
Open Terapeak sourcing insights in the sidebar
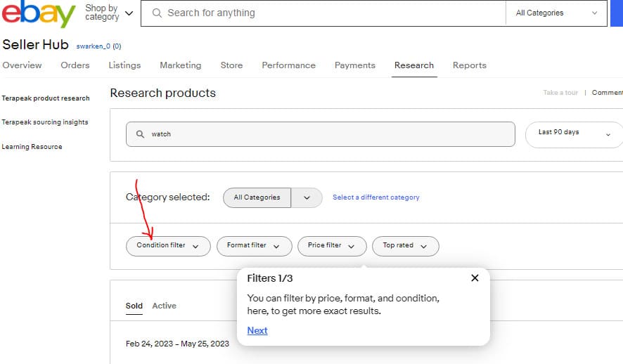45,122
